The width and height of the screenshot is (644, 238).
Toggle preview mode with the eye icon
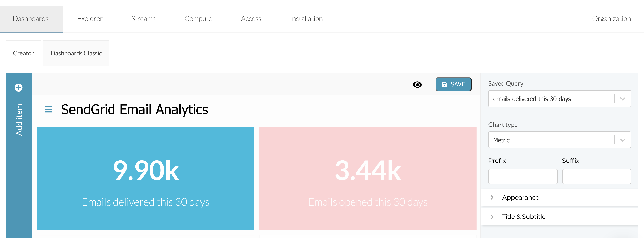(x=417, y=85)
